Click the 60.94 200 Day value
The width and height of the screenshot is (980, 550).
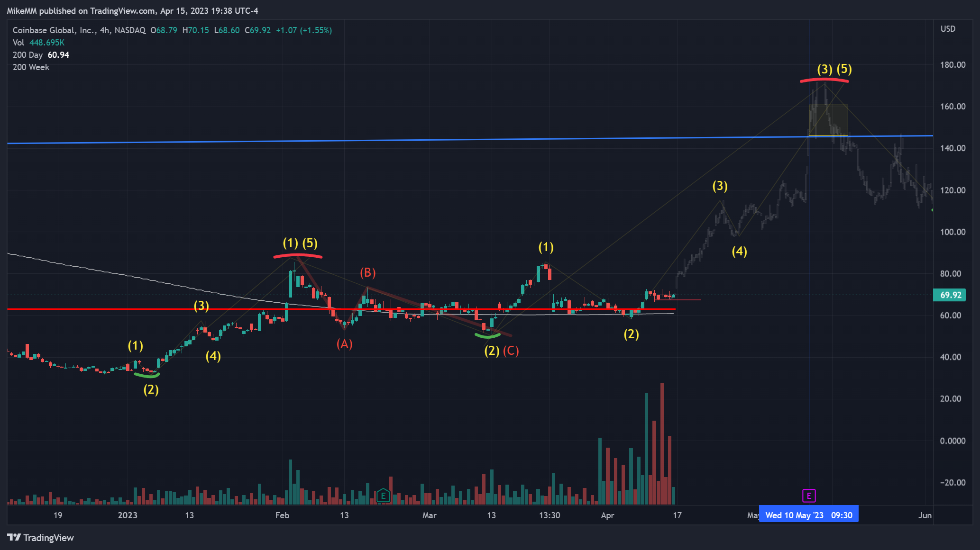click(x=58, y=55)
